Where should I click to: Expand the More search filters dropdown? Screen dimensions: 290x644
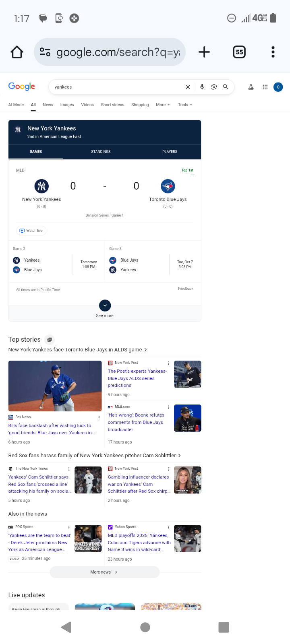pyautogui.click(x=163, y=105)
